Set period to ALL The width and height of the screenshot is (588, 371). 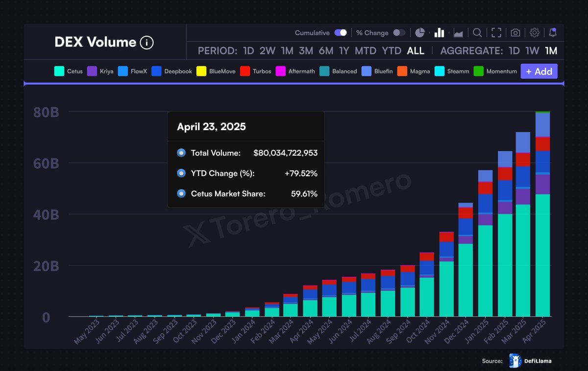click(416, 51)
